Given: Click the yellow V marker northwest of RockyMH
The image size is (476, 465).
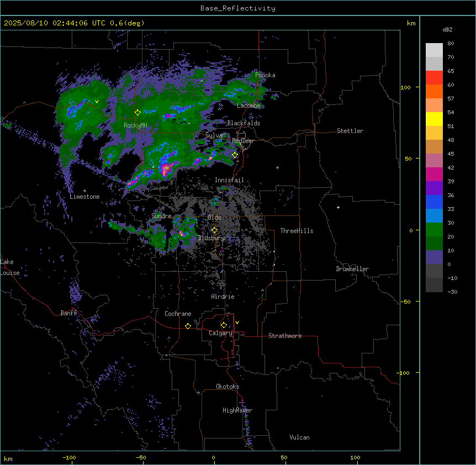Looking at the screenshot, I should pos(97,102).
